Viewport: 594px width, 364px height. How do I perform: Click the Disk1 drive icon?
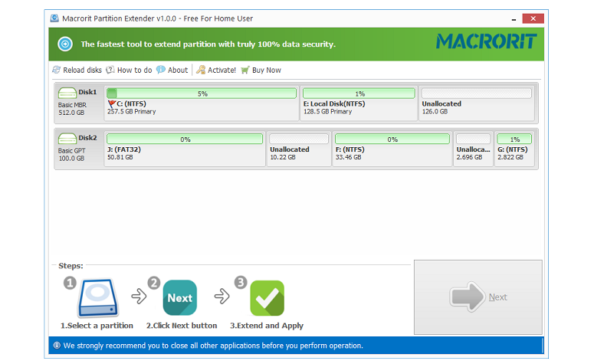coord(67,93)
